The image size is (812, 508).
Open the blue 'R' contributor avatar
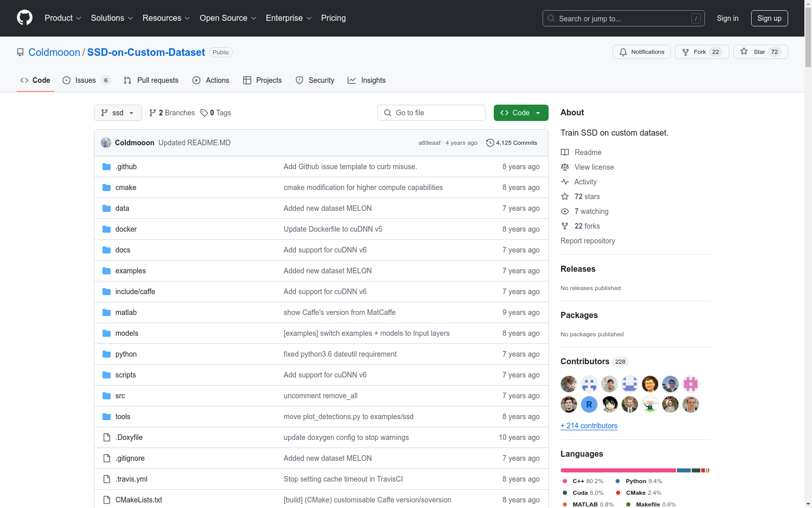[x=589, y=404]
